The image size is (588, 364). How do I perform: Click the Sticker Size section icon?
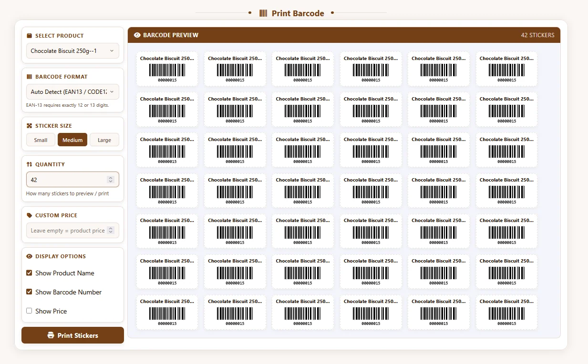(x=29, y=126)
